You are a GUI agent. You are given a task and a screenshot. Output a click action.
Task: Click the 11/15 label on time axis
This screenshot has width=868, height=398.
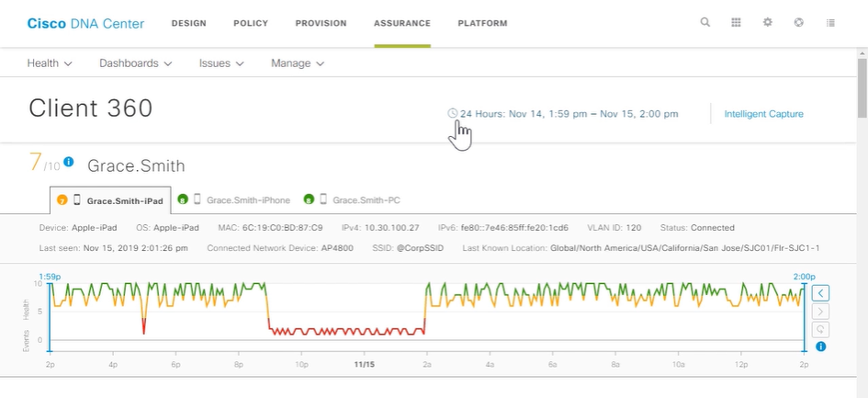(x=365, y=364)
